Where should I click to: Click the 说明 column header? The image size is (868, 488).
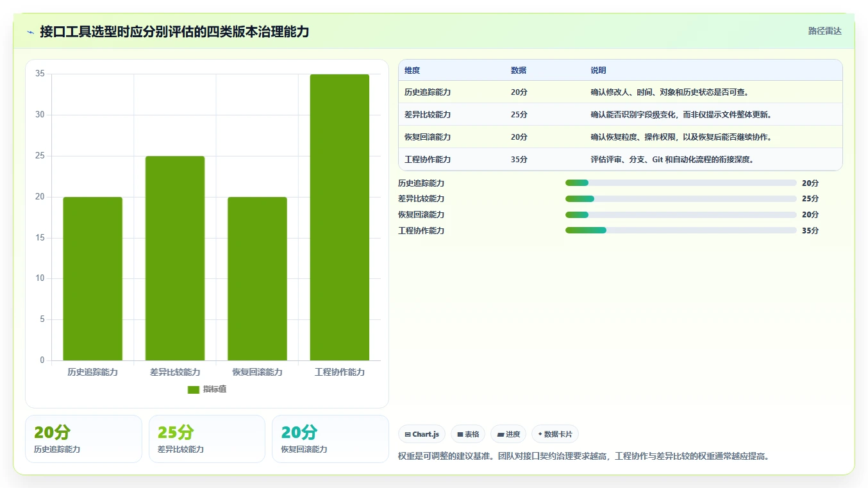click(x=598, y=71)
